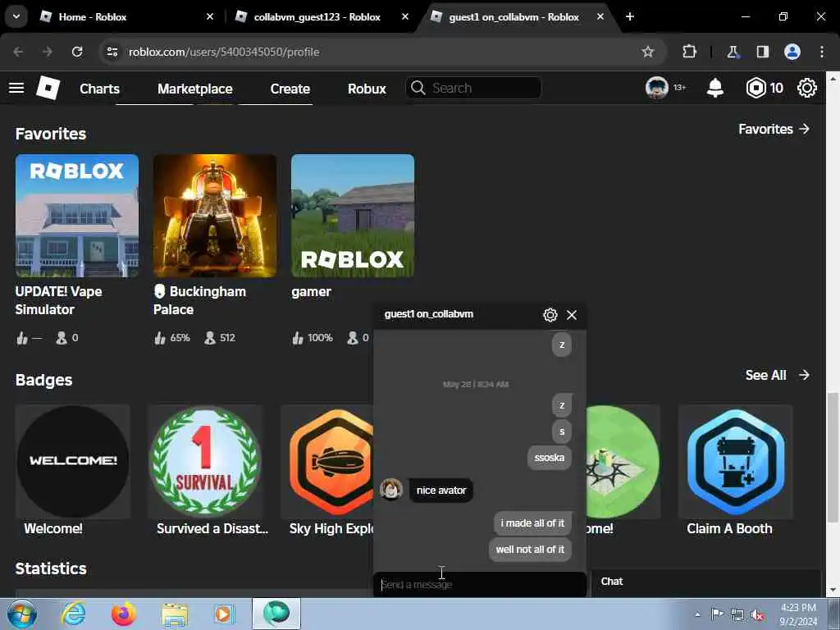This screenshot has height=630, width=840.
Task: Click the search magnifier icon
Action: (x=418, y=88)
